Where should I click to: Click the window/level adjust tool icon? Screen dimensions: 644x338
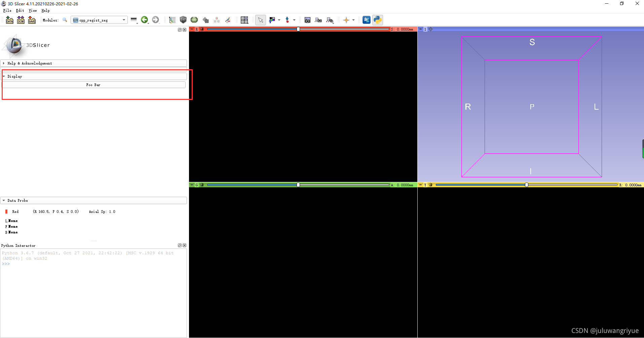pos(272,20)
